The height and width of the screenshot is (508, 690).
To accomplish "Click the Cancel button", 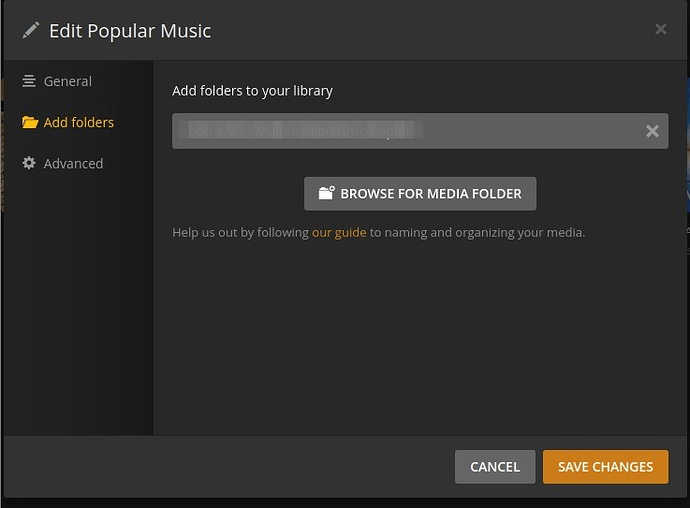I will (495, 466).
